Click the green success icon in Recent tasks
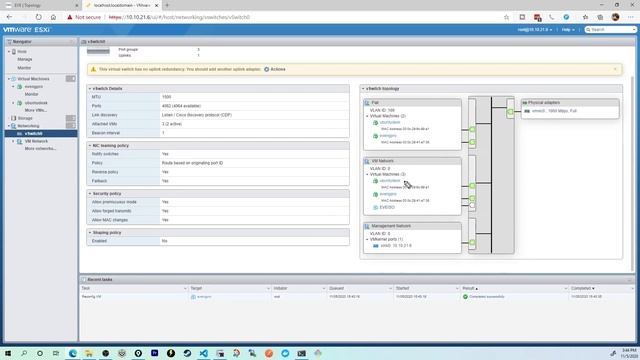This screenshot has height=360, width=640. [465, 297]
